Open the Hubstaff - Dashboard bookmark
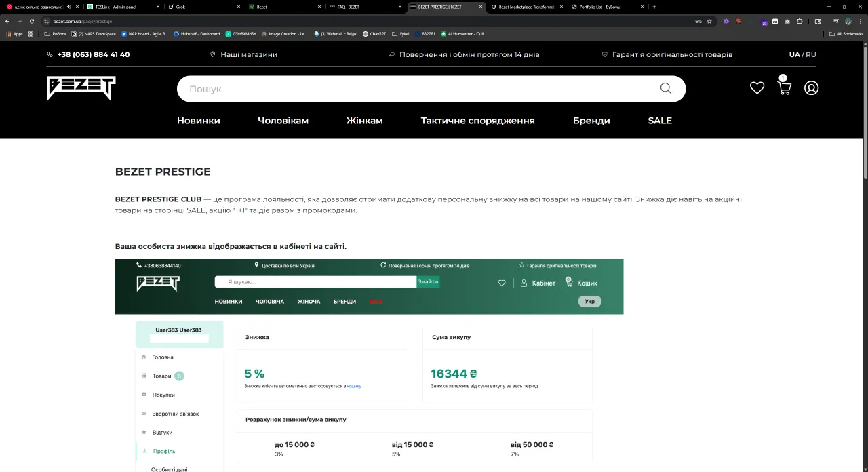 (197, 33)
